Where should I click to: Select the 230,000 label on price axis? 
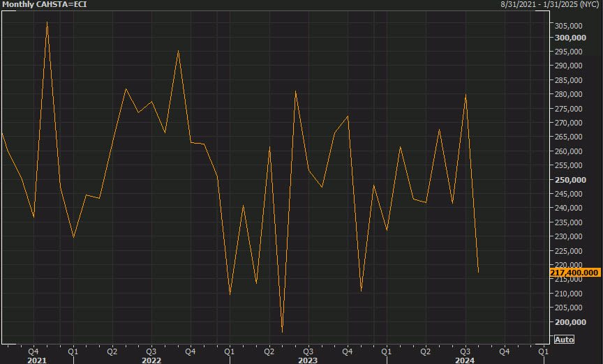coord(569,236)
